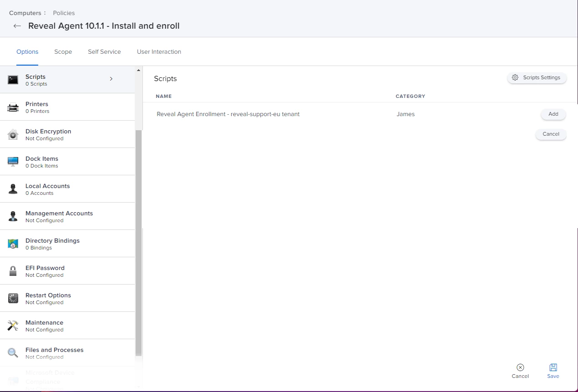The image size is (578, 392).
Task: Open the Printers payload label
Action: pyautogui.click(x=37, y=104)
